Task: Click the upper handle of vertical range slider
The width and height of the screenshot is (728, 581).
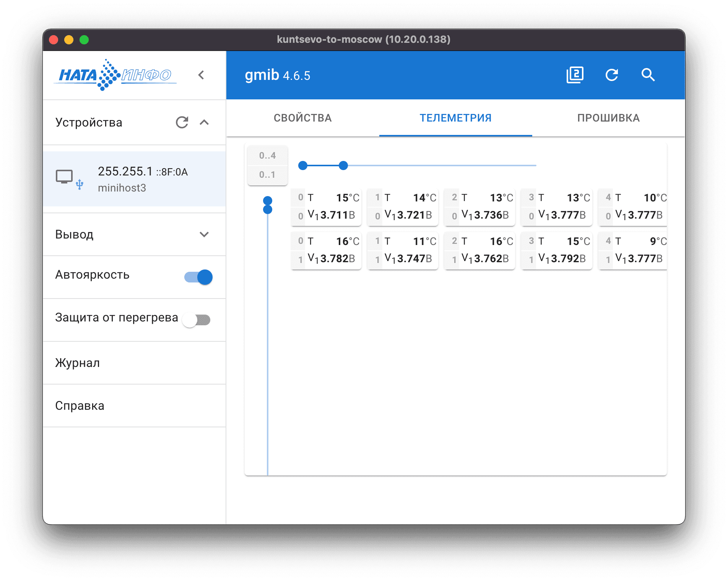Action: (268, 200)
